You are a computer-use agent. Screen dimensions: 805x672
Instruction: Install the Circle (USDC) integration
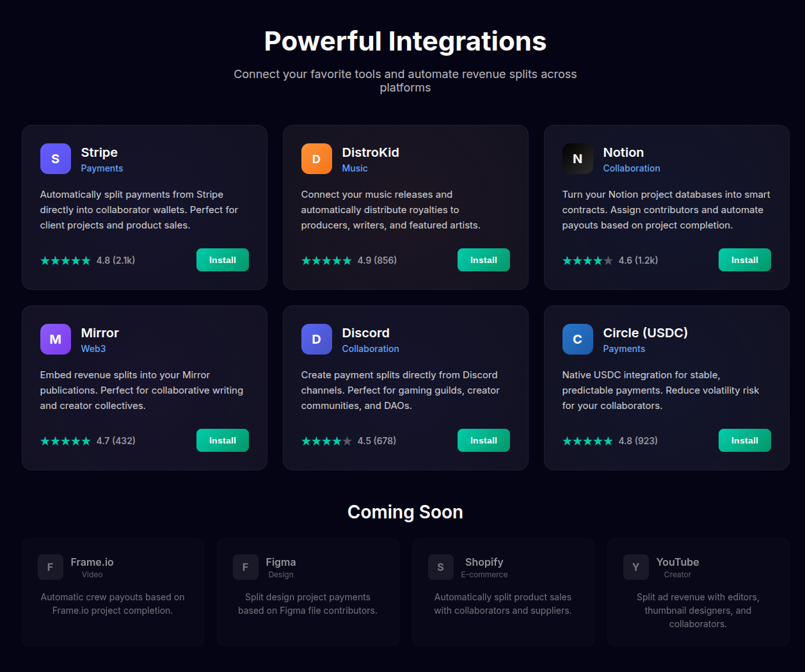(745, 440)
